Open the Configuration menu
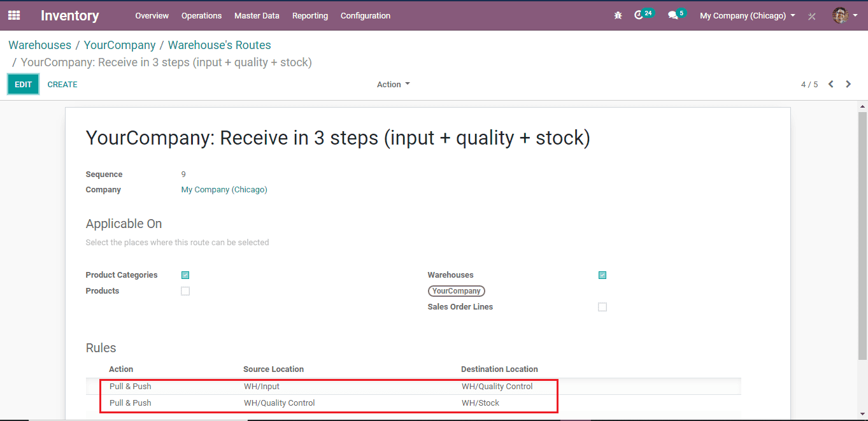 366,15
